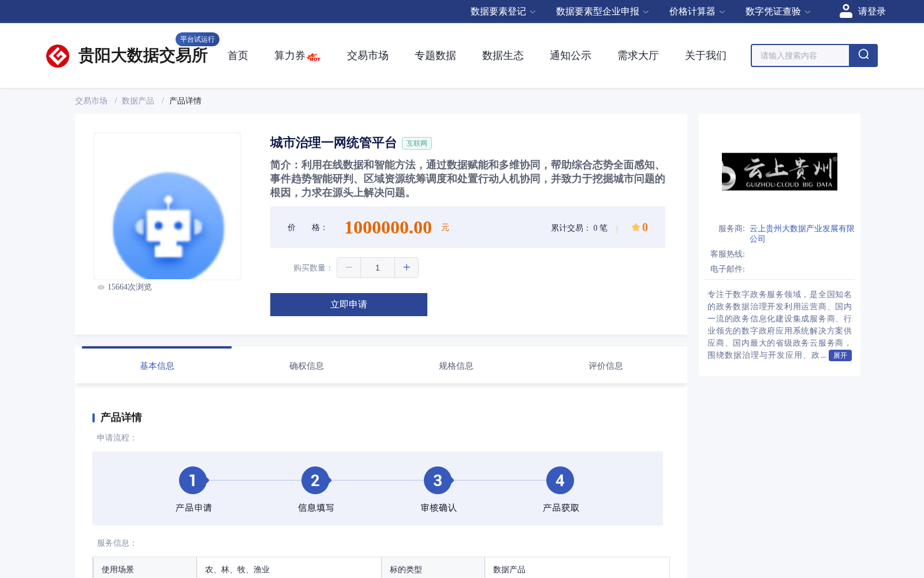The width and height of the screenshot is (924, 578).
Task: Click 请登录 link
Action: pos(871,12)
